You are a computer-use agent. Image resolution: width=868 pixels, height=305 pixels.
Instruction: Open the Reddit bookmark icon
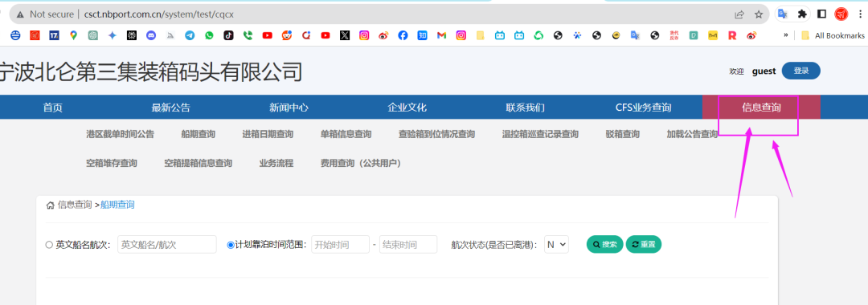286,35
